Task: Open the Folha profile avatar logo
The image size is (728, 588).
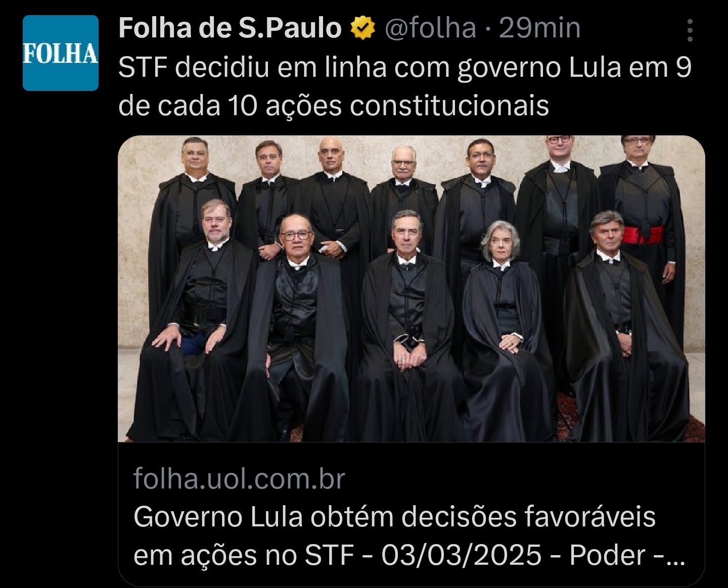Action: (61, 53)
